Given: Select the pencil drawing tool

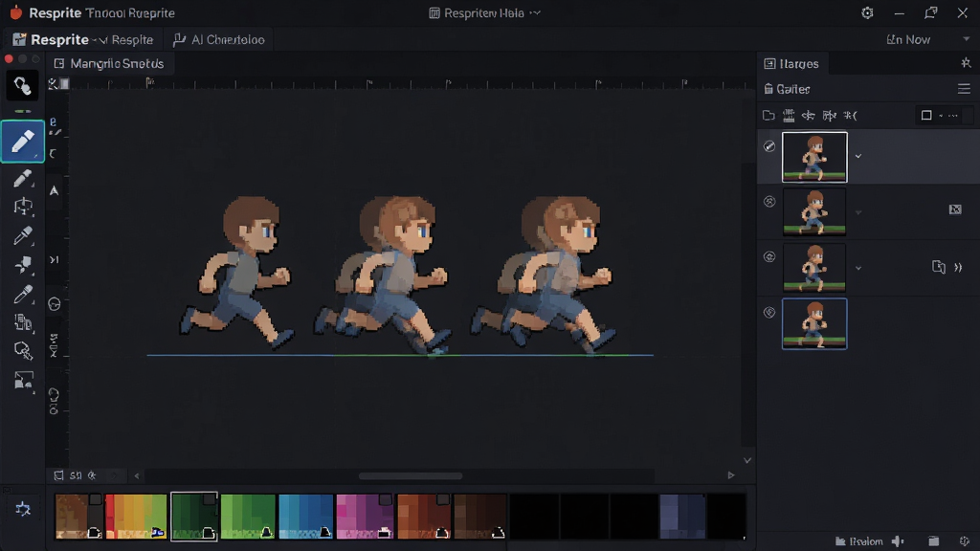Looking at the screenshot, I should click(23, 142).
